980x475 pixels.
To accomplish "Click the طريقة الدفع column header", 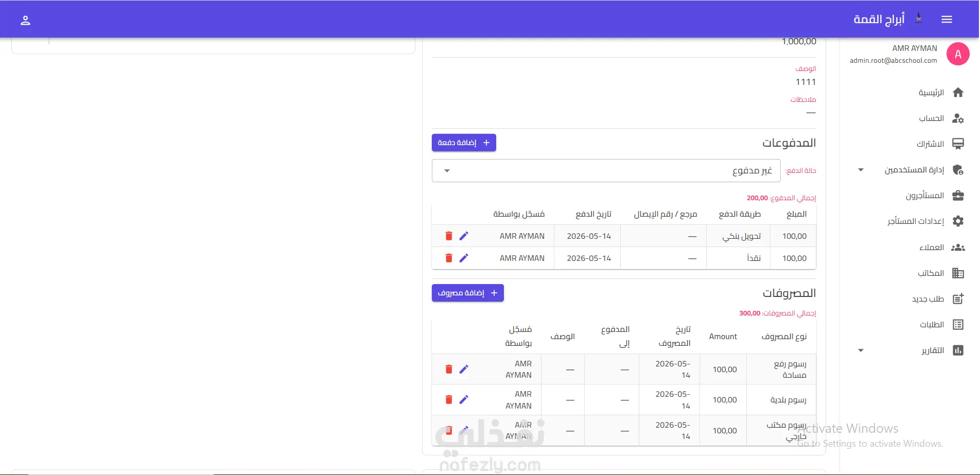I will point(740,214).
